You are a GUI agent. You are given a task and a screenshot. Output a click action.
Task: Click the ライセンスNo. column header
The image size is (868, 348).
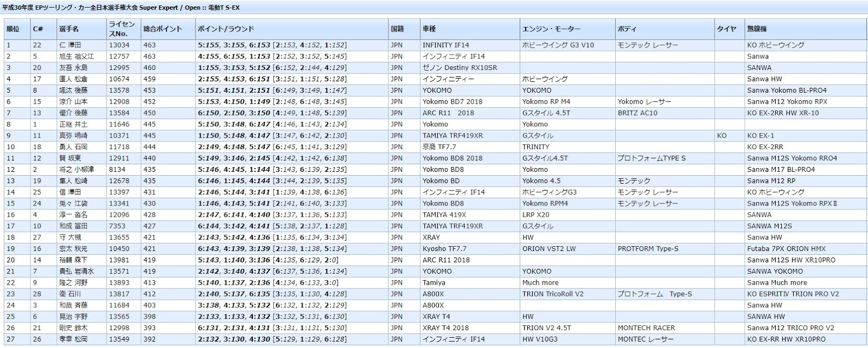123,29
